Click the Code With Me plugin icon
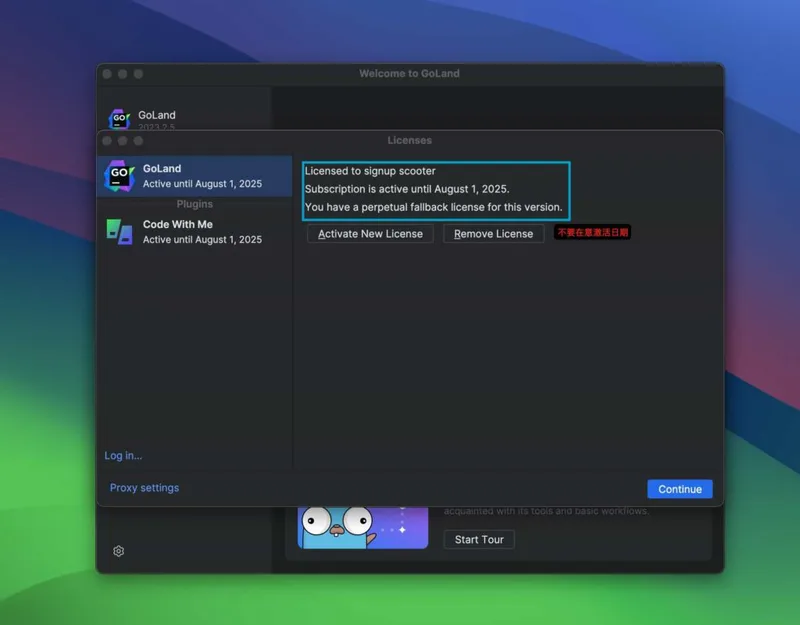The image size is (800, 625). coord(120,231)
